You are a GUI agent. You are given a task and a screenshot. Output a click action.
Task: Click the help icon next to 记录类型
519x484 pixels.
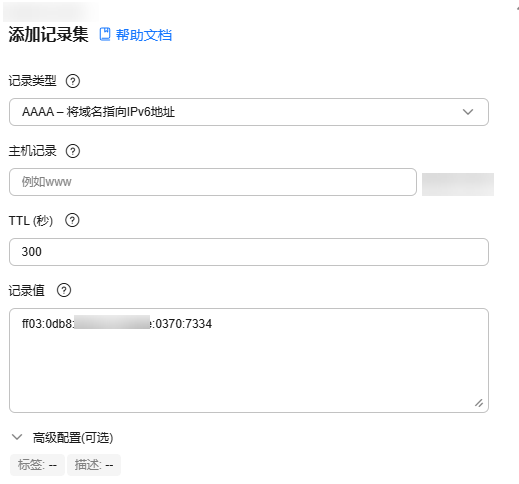pos(73,81)
